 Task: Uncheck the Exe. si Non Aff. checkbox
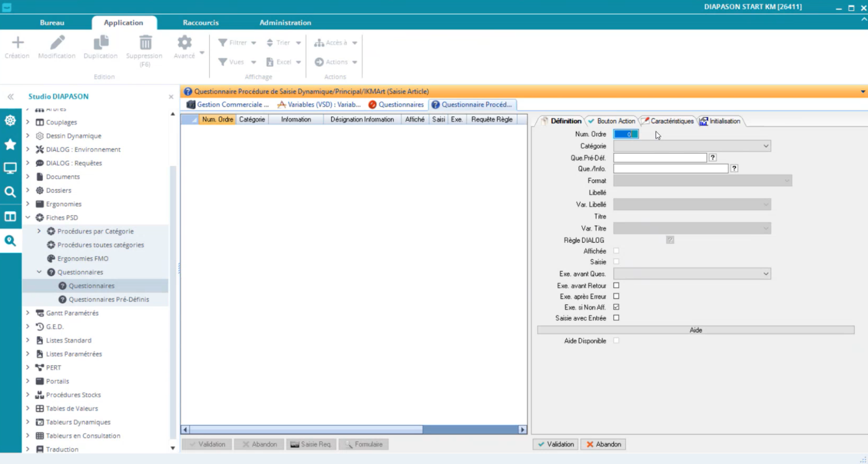point(616,307)
